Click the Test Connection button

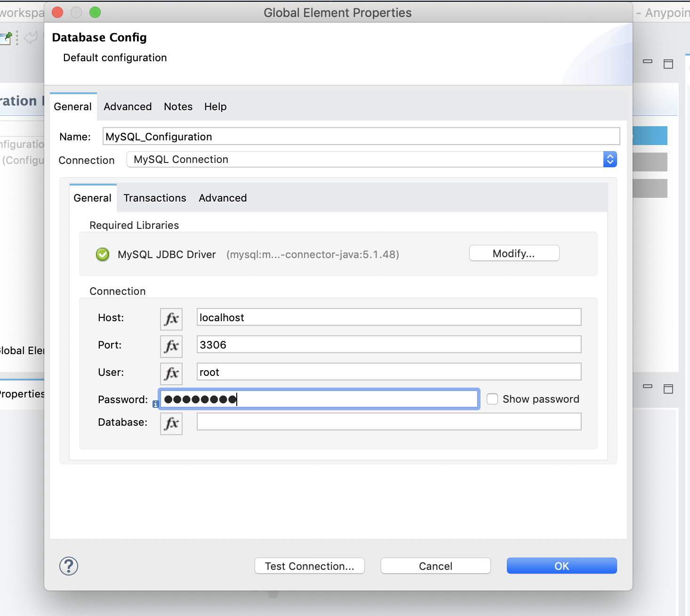309,566
